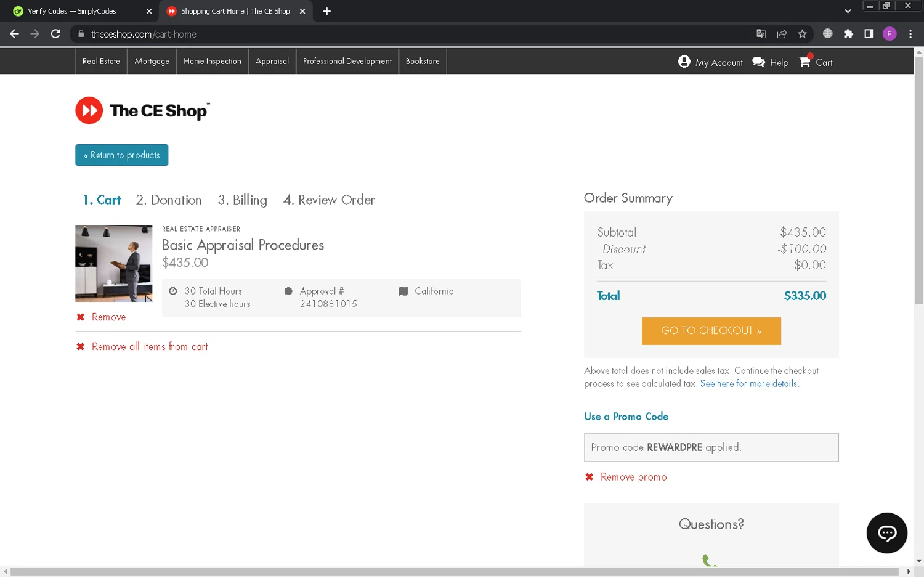Screen dimensions: 924x578
Task: Expand the tab search chevron
Action: [848, 11]
